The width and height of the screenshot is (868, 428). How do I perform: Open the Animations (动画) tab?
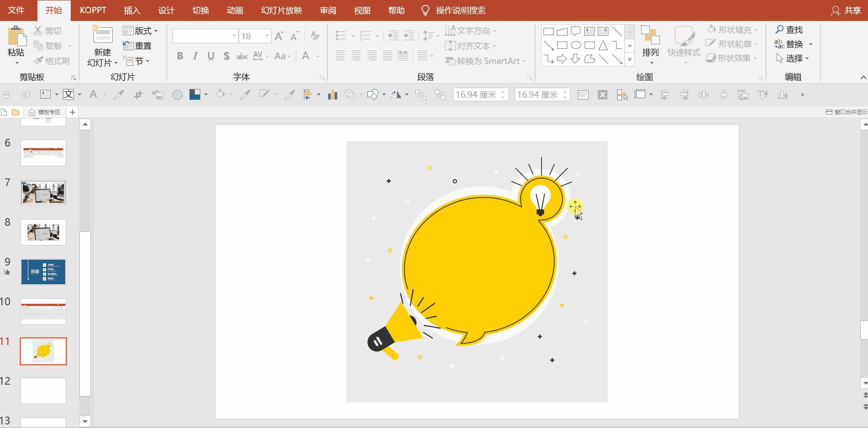tap(235, 10)
